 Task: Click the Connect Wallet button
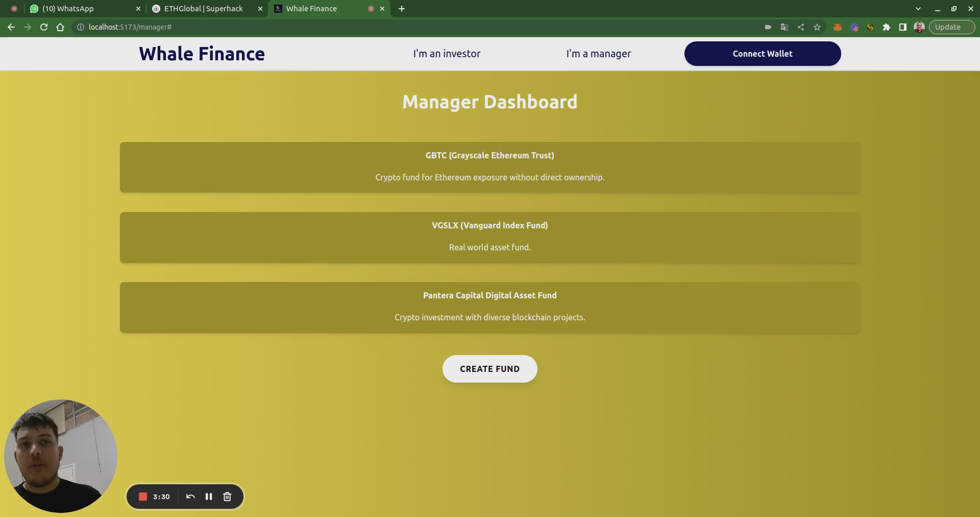click(763, 54)
